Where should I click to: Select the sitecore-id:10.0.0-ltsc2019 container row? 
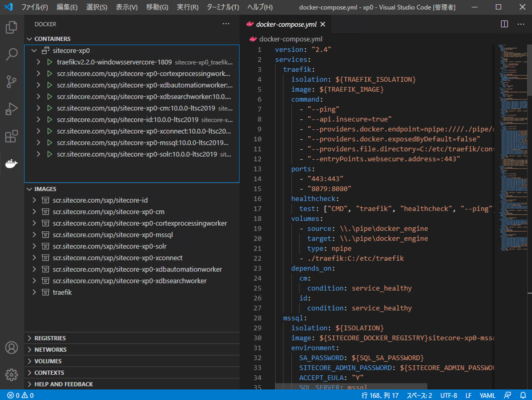[x=132, y=120]
